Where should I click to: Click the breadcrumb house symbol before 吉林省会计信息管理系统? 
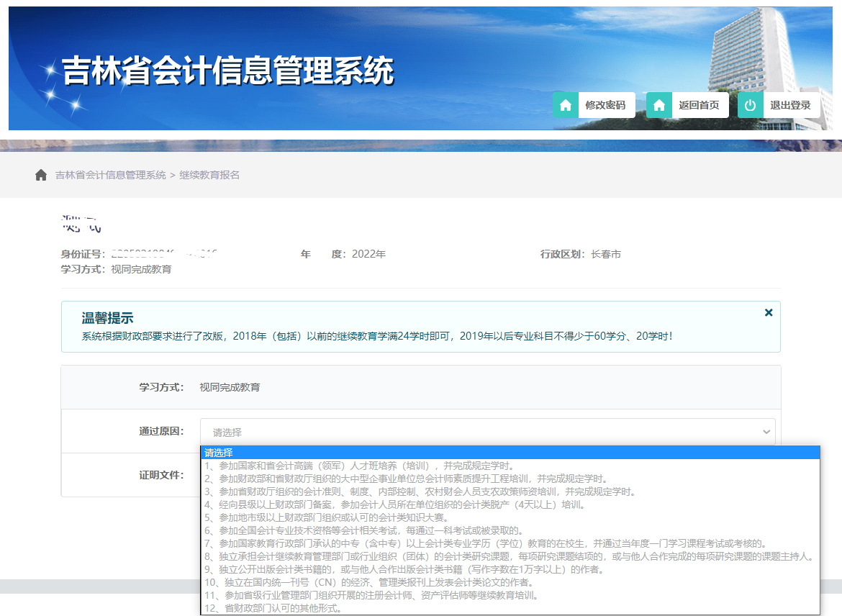(41, 174)
